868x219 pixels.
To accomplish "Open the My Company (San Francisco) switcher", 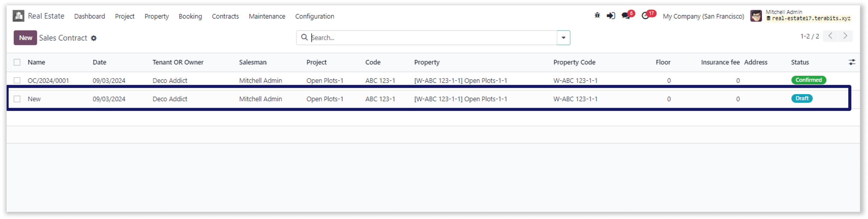I will tap(703, 16).
